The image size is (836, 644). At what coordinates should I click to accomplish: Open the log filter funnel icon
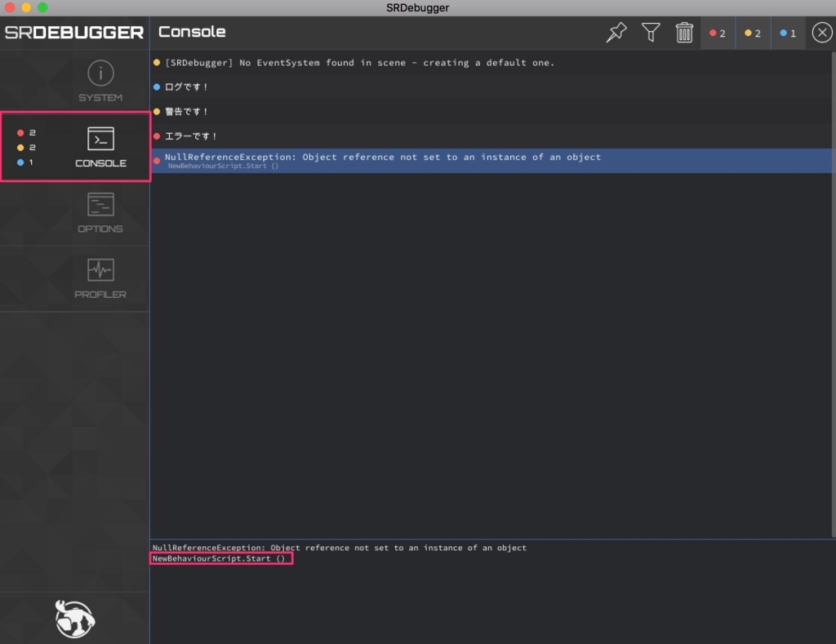pos(651,33)
